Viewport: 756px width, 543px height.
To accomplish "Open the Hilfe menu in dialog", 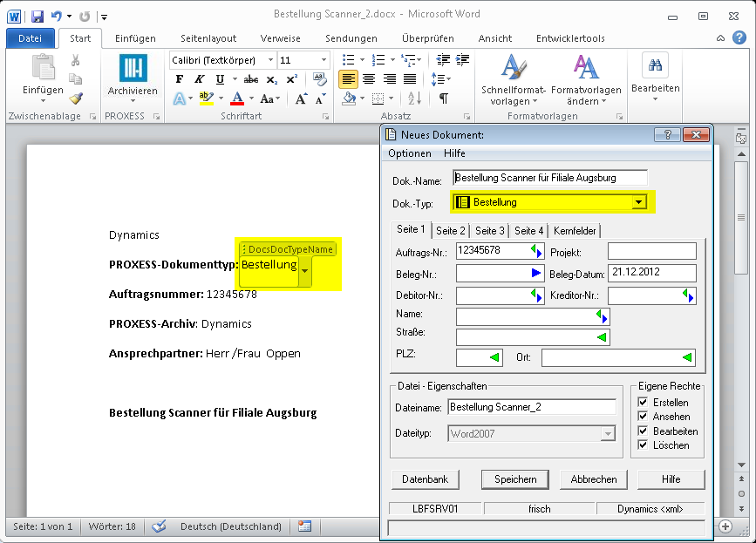I will click(454, 153).
